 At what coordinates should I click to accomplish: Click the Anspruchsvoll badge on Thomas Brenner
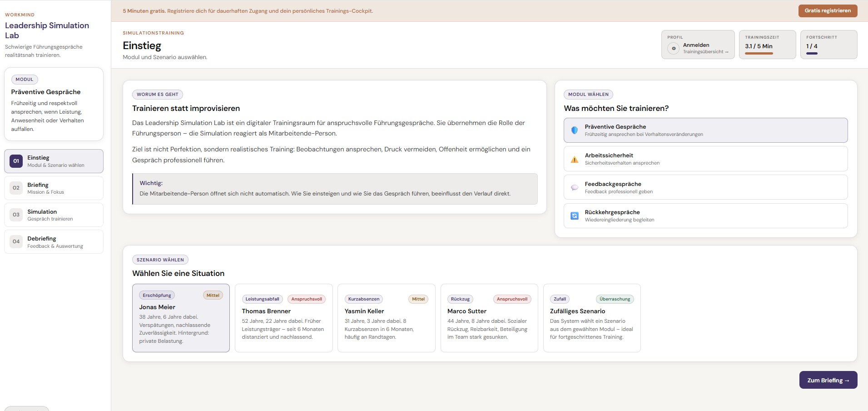[x=307, y=299]
